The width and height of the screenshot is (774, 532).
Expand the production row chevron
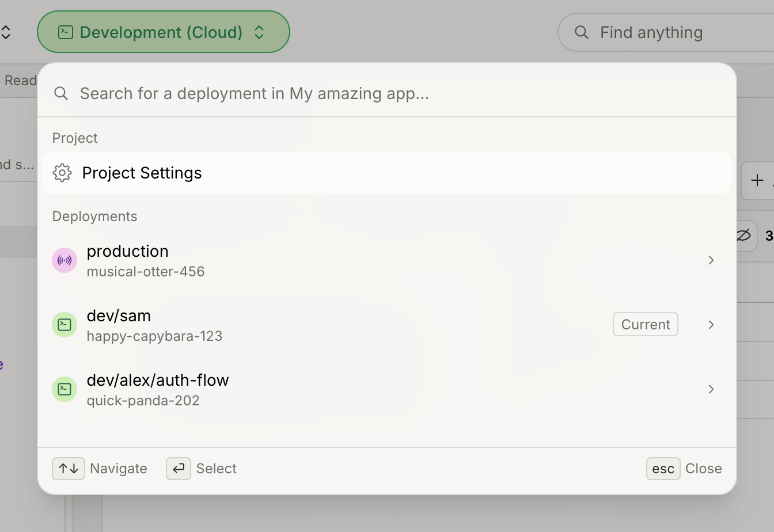pyautogui.click(x=711, y=260)
